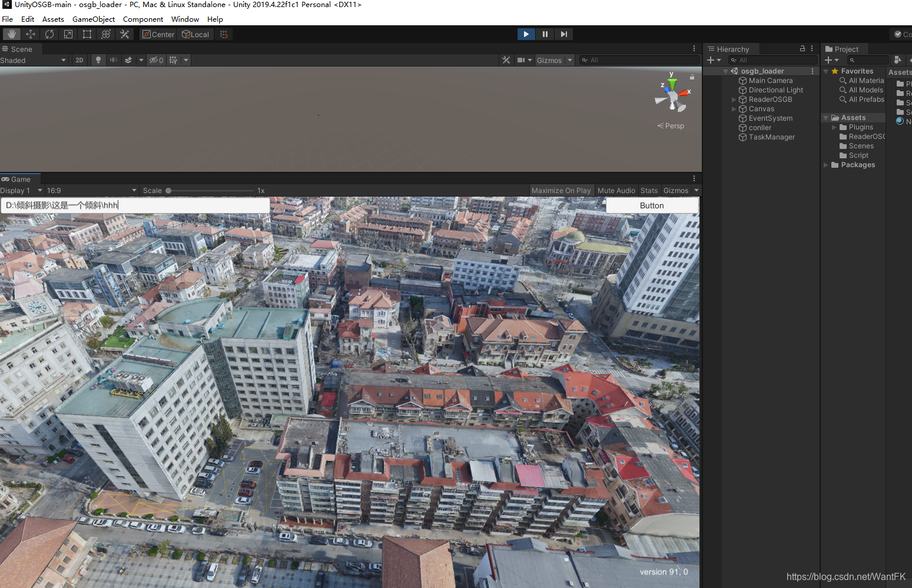Select the Rotate tool
This screenshot has width=912, height=588.
tap(49, 34)
